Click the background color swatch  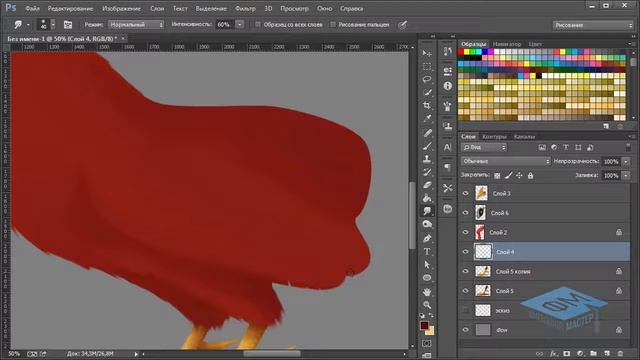pos(430,331)
